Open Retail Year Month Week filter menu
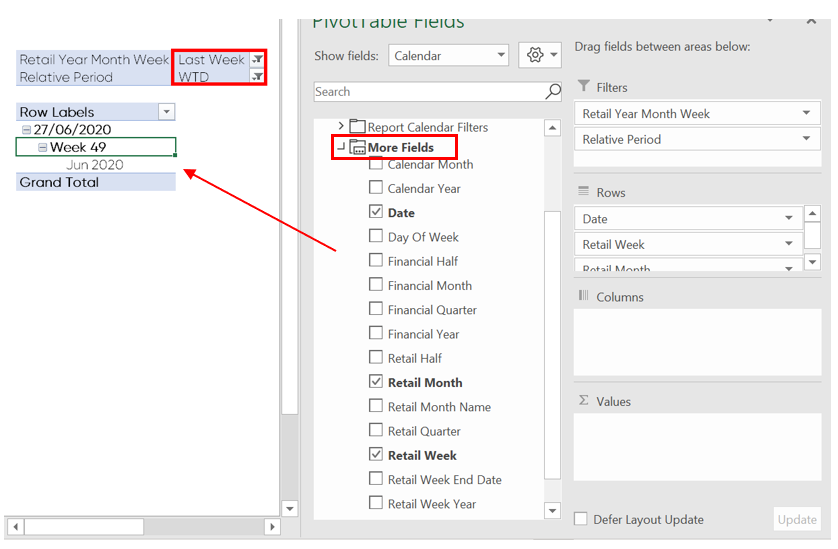This screenshot has height=549, width=838. [x=806, y=114]
